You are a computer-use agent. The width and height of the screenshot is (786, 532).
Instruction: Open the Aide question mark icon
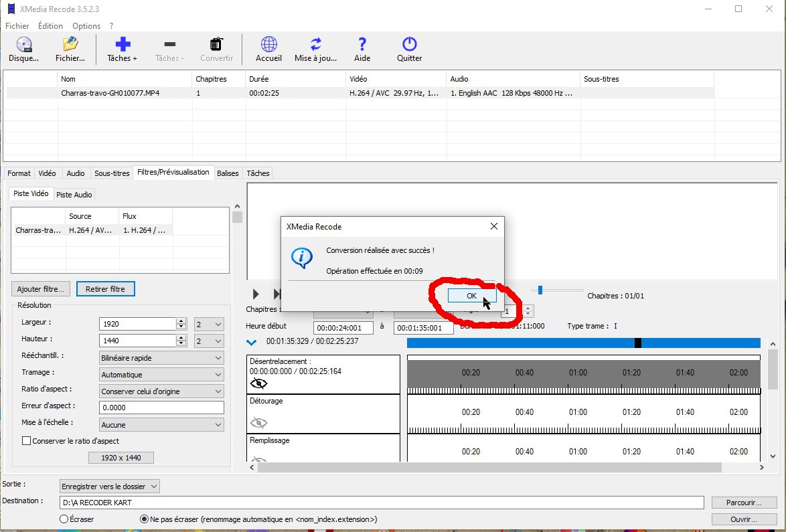(362, 49)
